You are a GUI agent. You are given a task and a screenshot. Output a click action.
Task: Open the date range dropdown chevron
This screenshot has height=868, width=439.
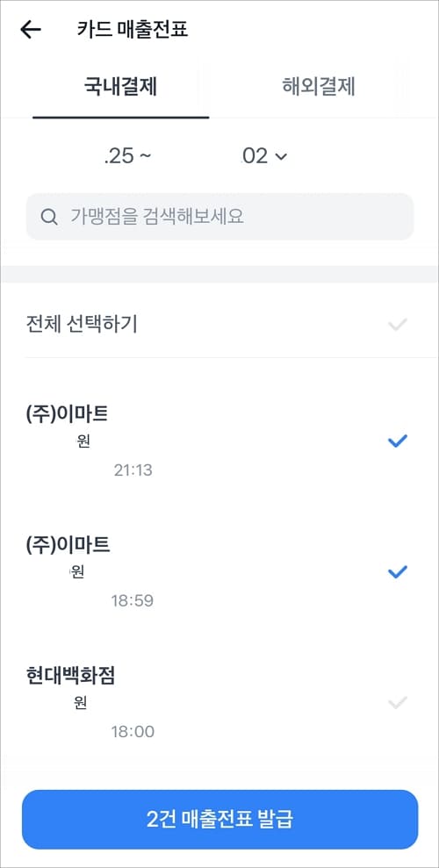tap(281, 156)
